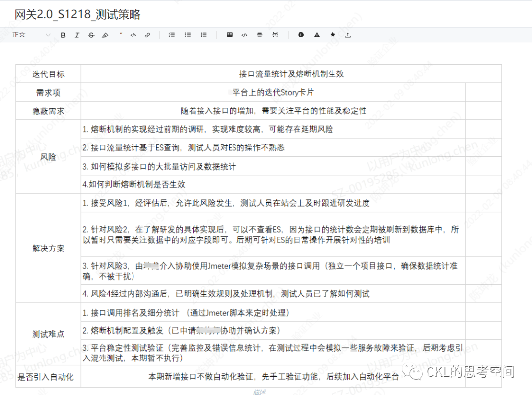Select risk item 2 about ES查询

pyautogui.click(x=273, y=147)
